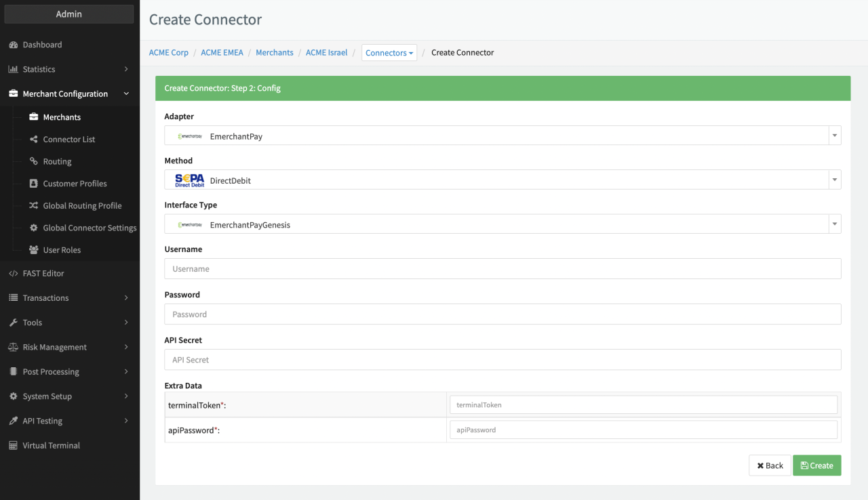Open the Adapter dropdown showing EmerchantPay
The width and height of the screenshot is (868, 500).
coord(502,136)
